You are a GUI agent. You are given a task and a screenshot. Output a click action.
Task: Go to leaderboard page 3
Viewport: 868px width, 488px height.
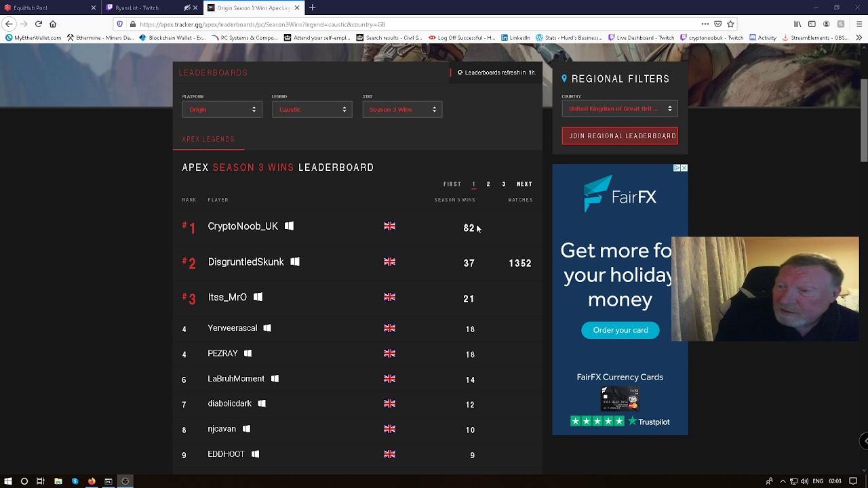click(504, 184)
